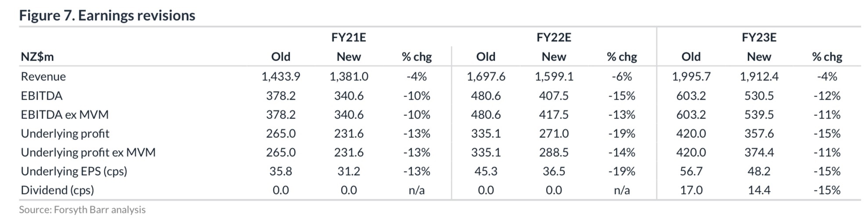868x219 pixels.
Task: Select FY22E new revenue value 1,599.1
Action: [554, 76]
